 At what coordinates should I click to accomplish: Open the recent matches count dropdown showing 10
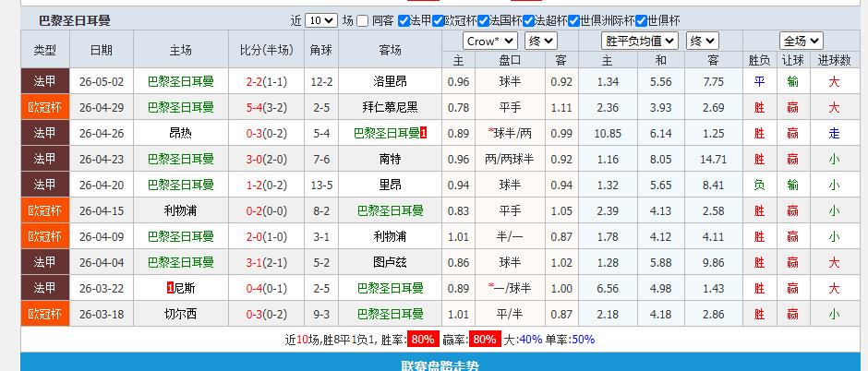pos(321,21)
